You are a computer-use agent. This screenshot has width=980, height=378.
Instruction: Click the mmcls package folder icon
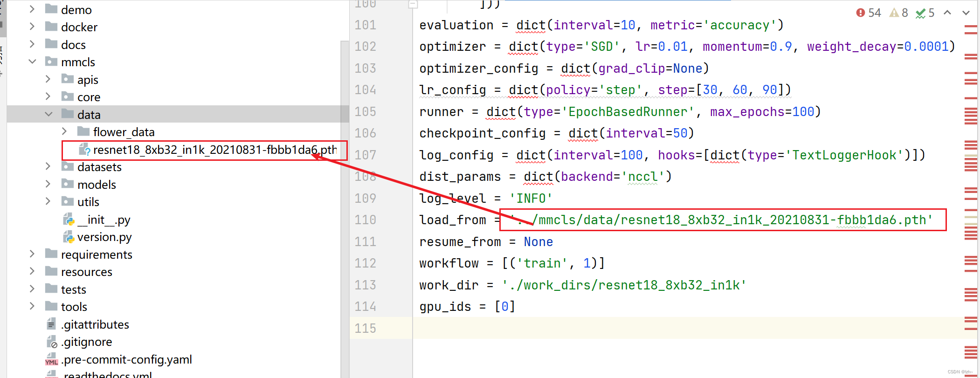tap(51, 61)
